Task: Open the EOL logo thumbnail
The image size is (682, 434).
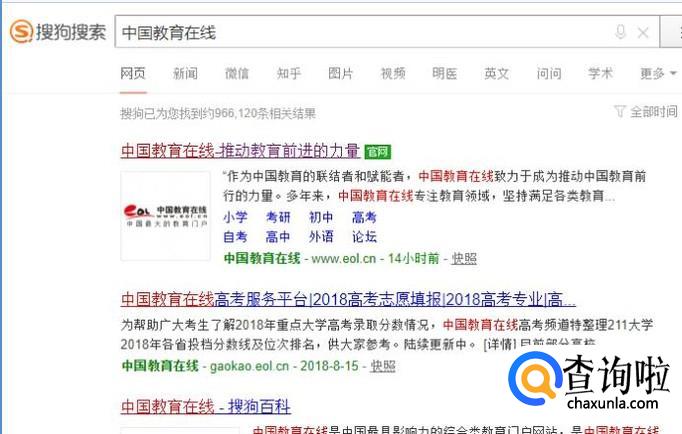Action: 165,216
